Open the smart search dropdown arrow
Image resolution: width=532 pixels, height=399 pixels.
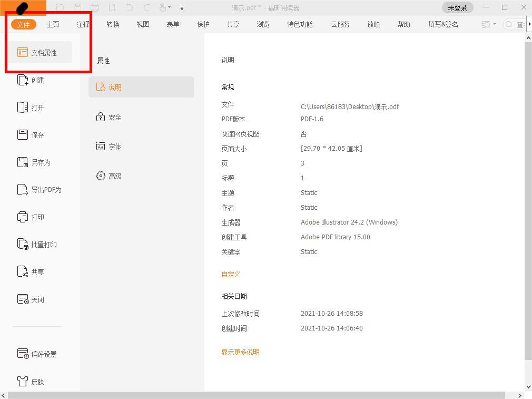click(496, 24)
